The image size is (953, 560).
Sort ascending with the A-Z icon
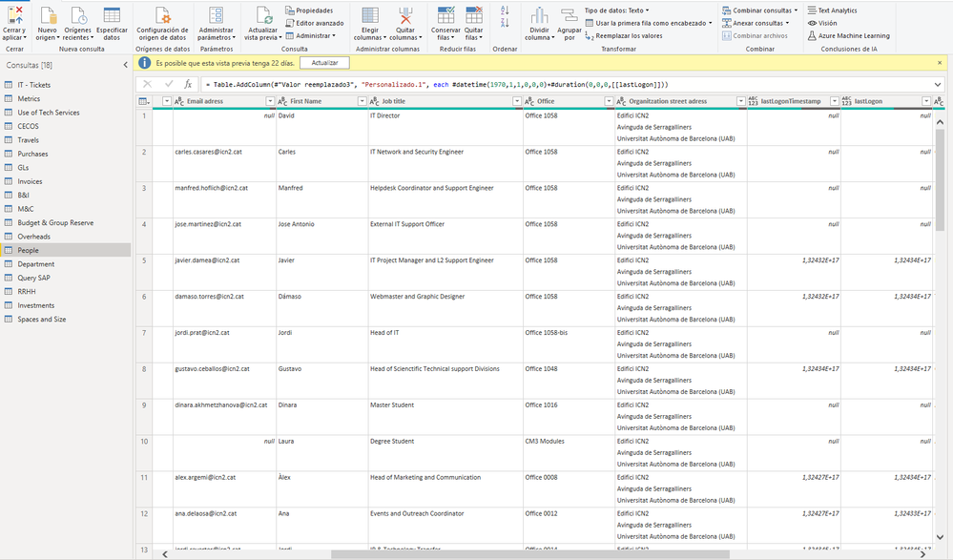click(x=505, y=10)
